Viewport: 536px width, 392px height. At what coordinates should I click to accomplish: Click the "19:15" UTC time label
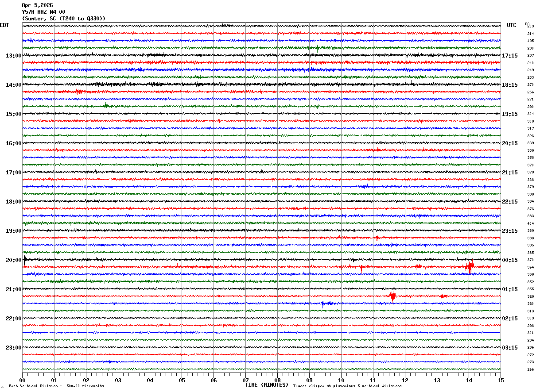[510, 114]
